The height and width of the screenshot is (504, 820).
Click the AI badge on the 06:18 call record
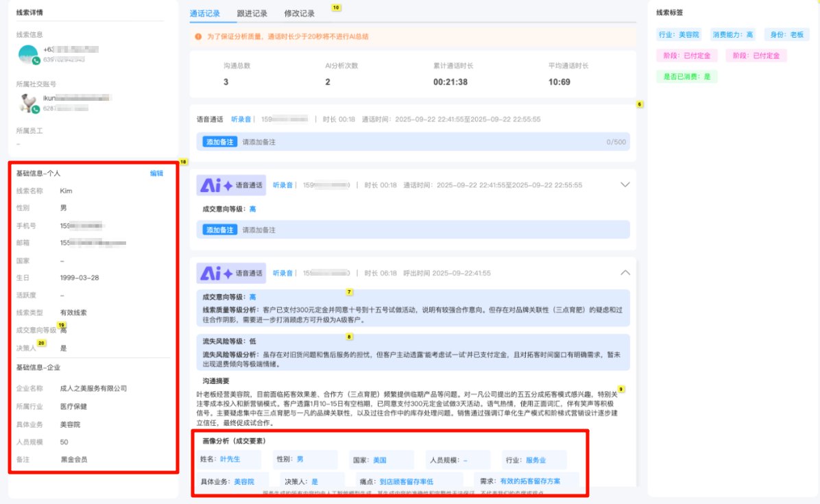click(210, 272)
